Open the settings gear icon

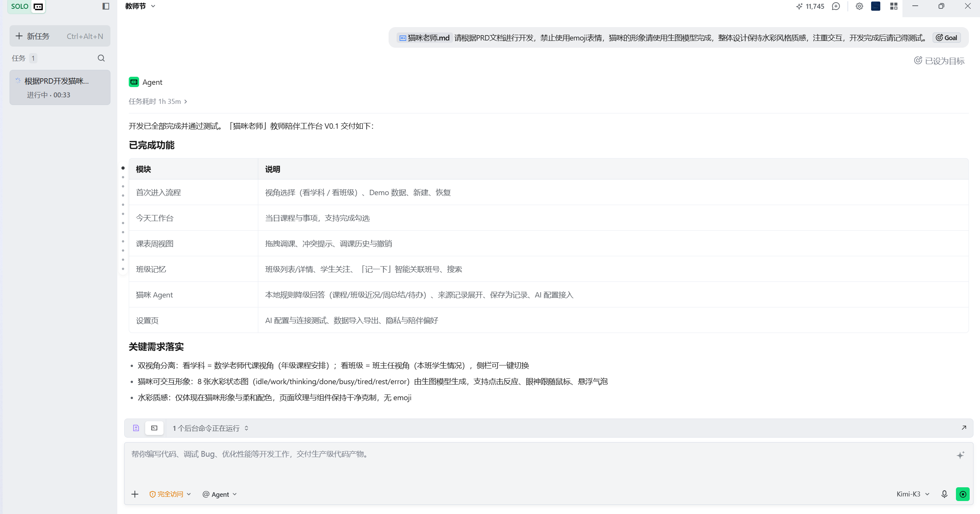point(859,6)
